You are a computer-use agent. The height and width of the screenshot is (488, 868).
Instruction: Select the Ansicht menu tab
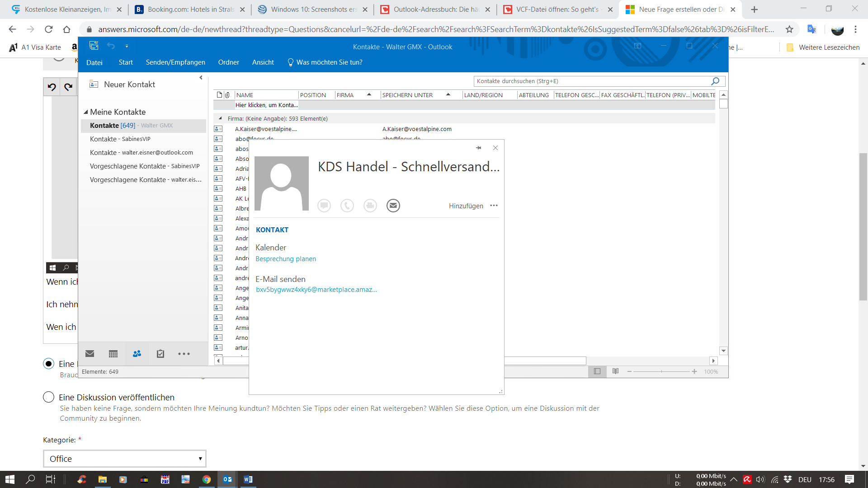coord(262,62)
